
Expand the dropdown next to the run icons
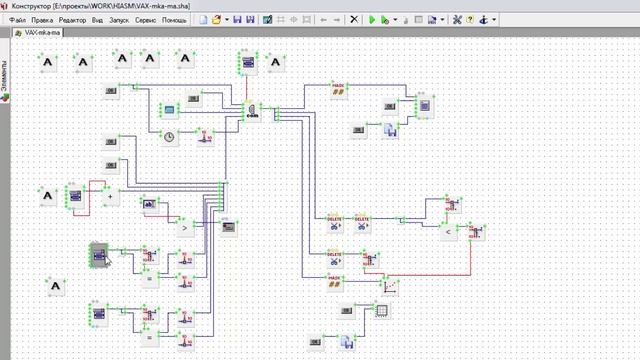(x=395, y=20)
